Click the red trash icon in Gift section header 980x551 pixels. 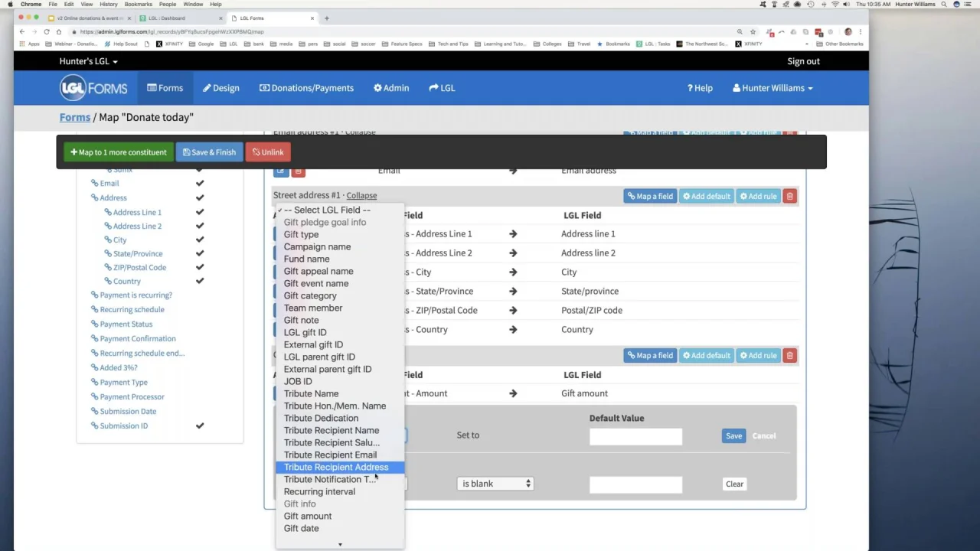[x=790, y=355]
